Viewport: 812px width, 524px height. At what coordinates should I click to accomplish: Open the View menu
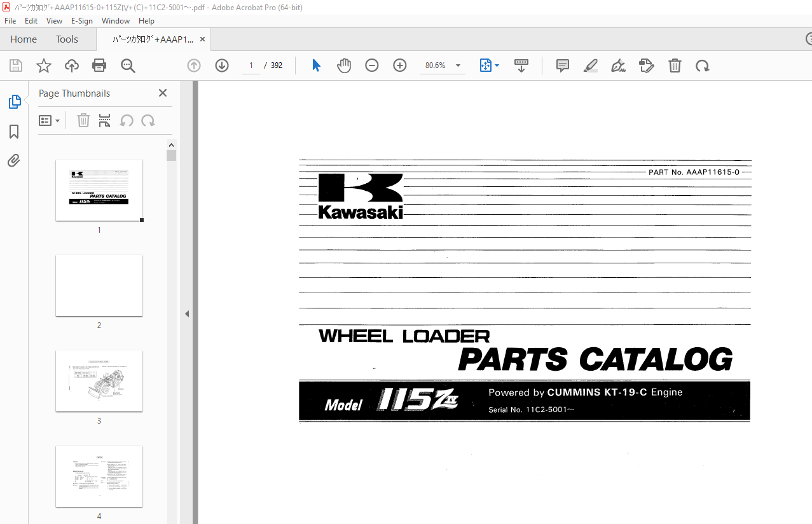pyautogui.click(x=54, y=21)
